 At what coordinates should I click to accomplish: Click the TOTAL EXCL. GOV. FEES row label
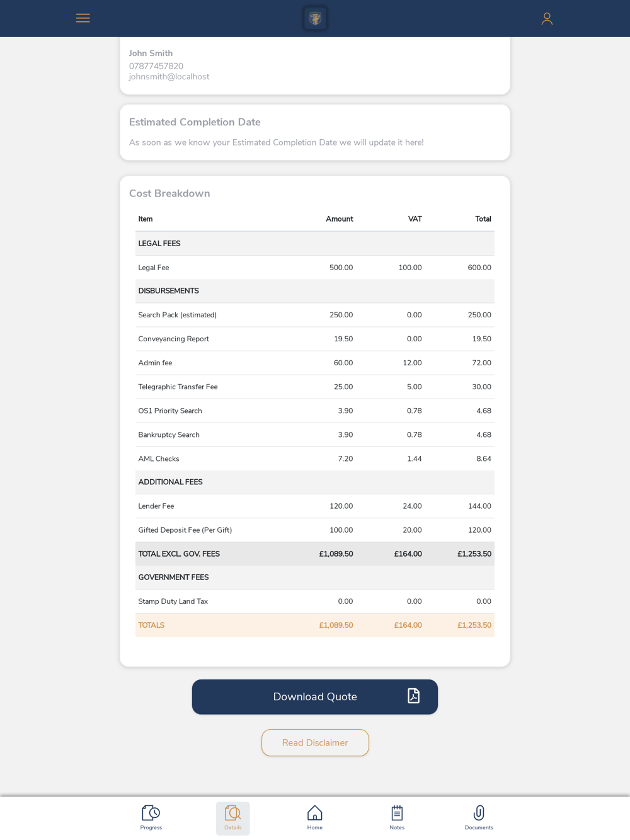pyautogui.click(x=179, y=554)
